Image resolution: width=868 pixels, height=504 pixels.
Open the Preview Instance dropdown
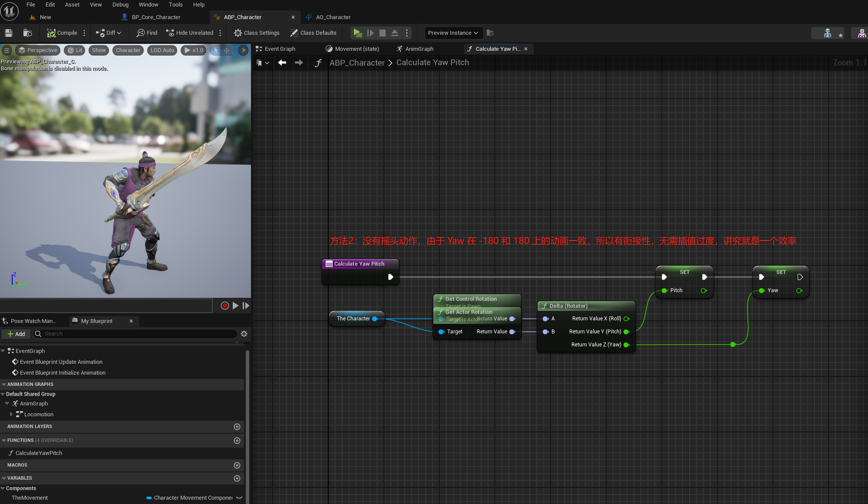click(x=452, y=33)
